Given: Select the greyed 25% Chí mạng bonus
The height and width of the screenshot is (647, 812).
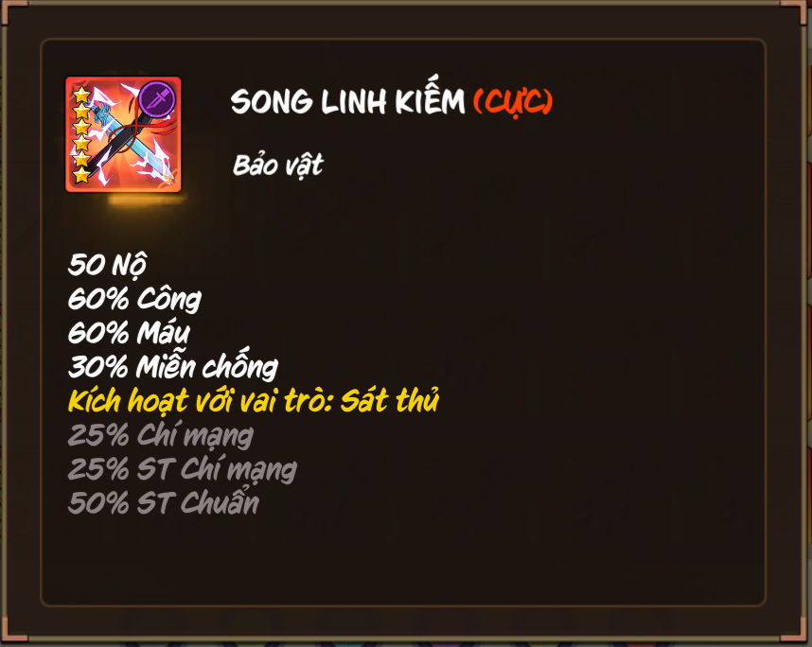Looking at the screenshot, I should pos(161,435).
